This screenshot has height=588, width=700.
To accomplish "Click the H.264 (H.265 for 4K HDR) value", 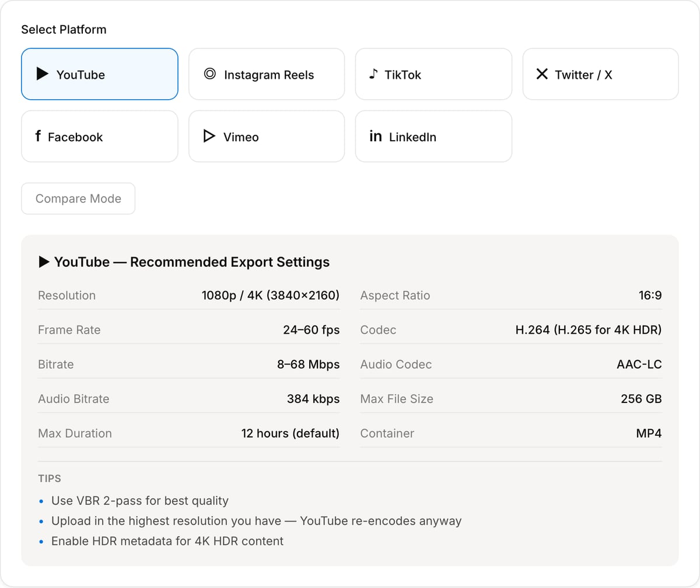I will 589,330.
